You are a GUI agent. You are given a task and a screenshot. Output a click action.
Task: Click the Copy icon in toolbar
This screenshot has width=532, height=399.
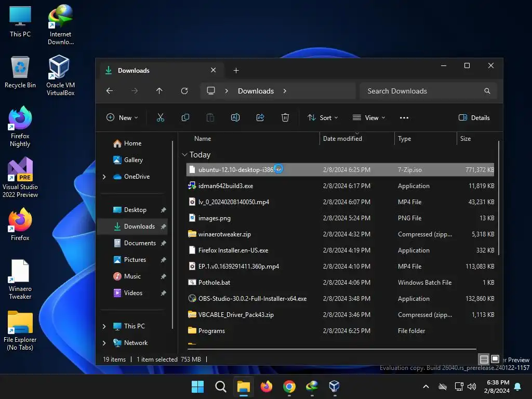pyautogui.click(x=185, y=118)
